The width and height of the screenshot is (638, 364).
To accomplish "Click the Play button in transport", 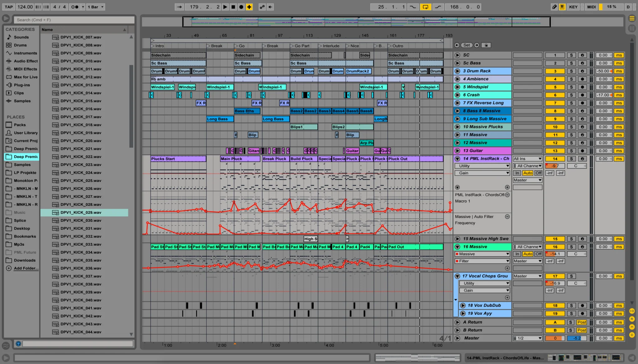I will click(x=225, y=7).
